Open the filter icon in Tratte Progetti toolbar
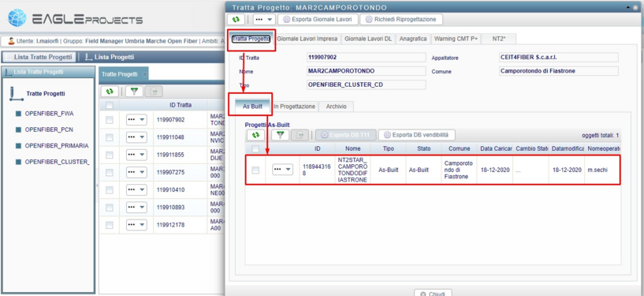 (134, 92)
